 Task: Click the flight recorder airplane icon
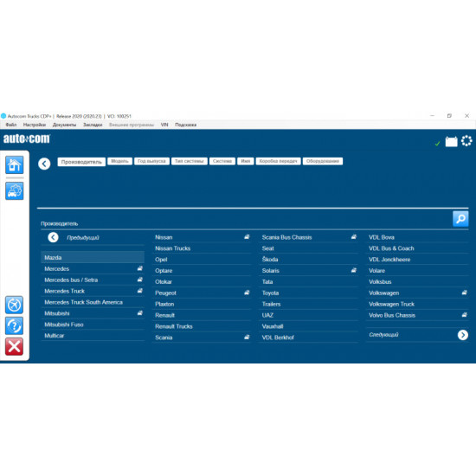(x=14, y=305)
